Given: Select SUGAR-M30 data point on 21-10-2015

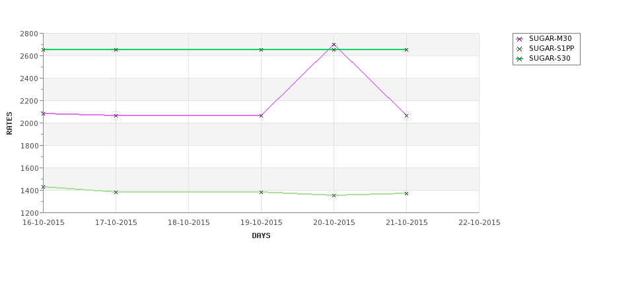Looking at the screenshot, I should [x=406, y=115].
